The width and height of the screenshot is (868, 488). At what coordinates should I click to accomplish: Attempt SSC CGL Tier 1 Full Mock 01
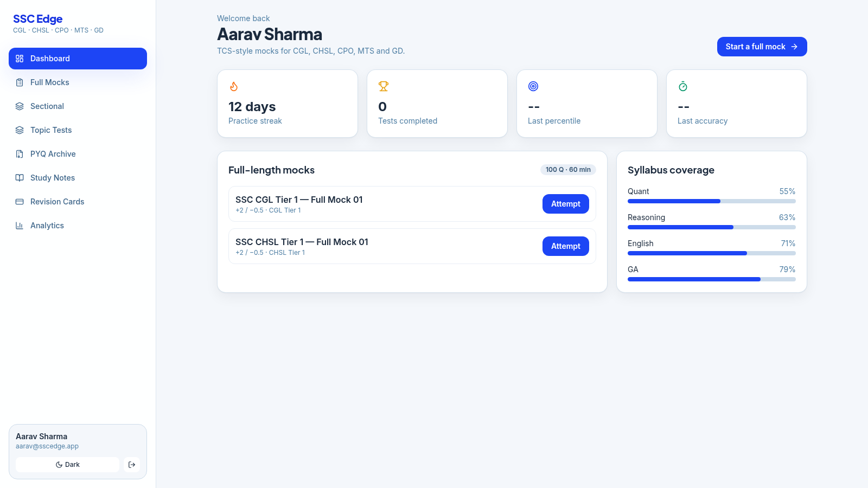[566, 204]
